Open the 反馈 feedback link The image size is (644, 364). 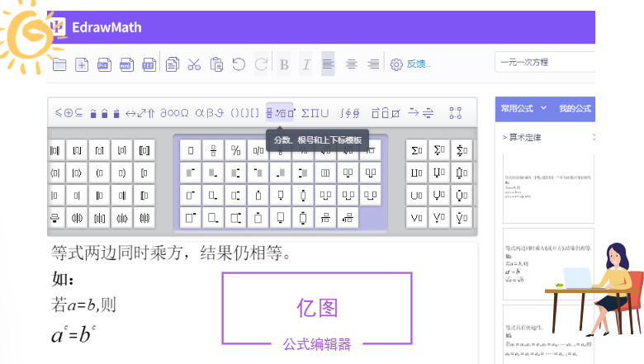[418, 64]
